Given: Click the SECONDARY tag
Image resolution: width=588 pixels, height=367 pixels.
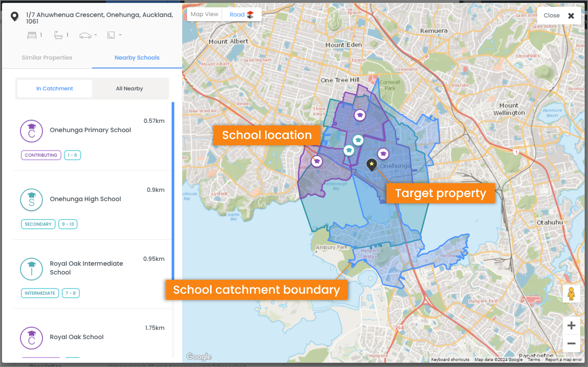Looking at the screenshot, I should tap(38, 224).
